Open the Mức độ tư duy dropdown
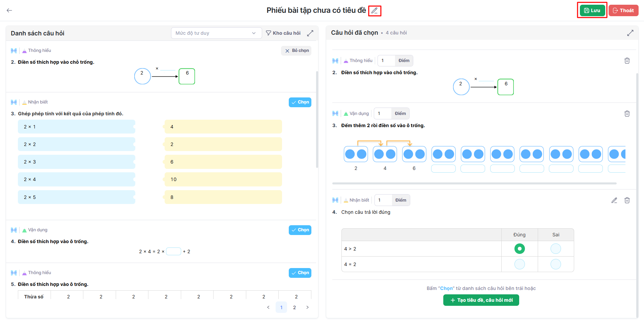 (216, 33)
